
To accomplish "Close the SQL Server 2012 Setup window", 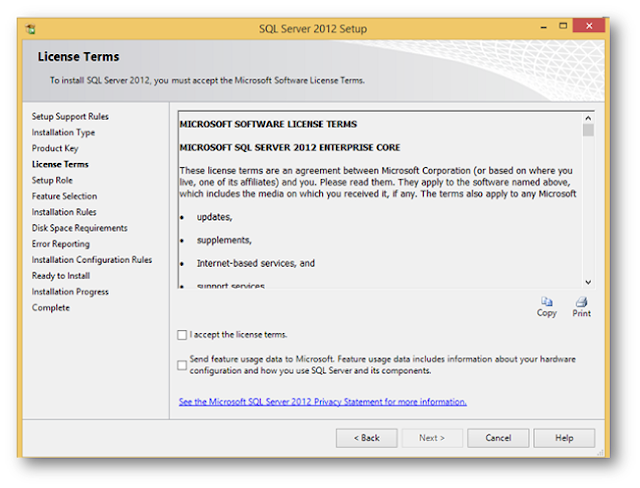I will [589, 26].
